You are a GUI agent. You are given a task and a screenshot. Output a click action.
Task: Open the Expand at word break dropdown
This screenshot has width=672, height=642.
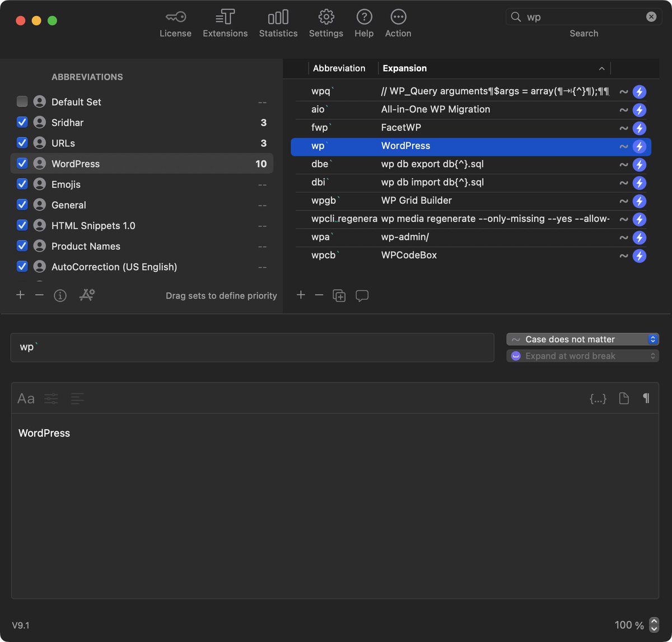click(x=582, y=356)
